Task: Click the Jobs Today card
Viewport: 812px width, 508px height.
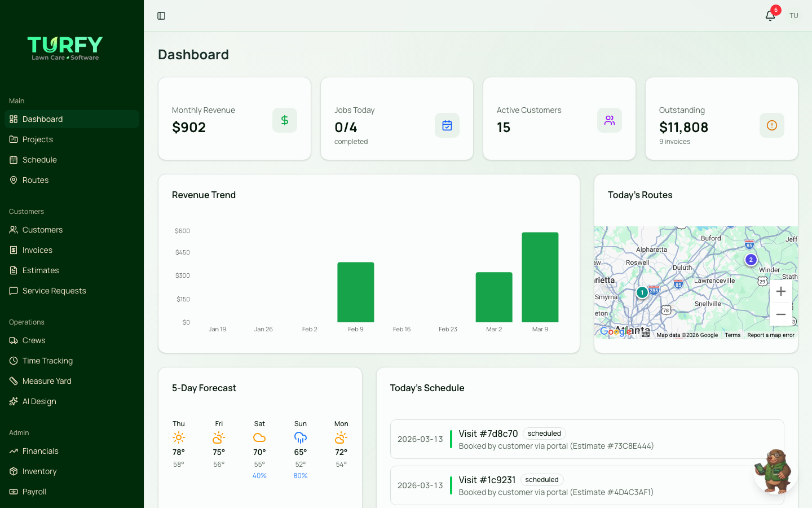Action: coord(397,119)
